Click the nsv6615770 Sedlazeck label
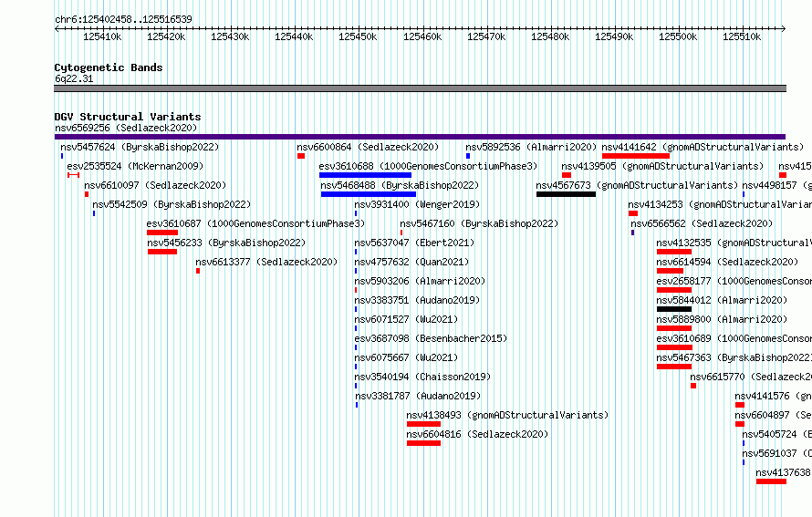 (751, 377)
